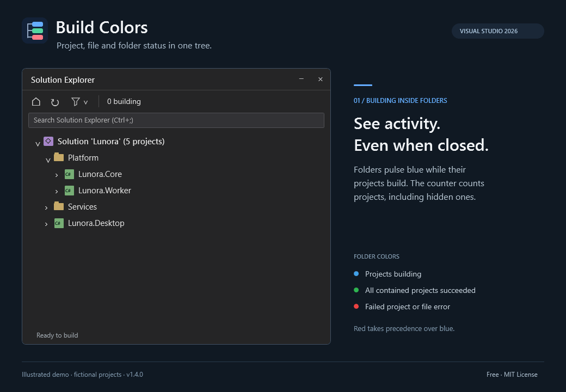Click the red failed legend dot

(x=356, y=306)
